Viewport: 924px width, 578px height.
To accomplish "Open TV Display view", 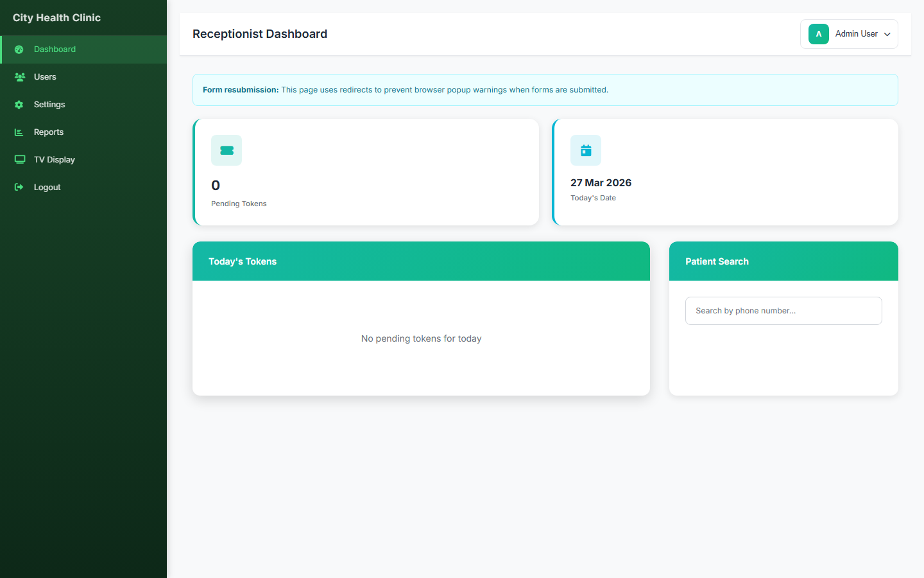I will [83, 160].
